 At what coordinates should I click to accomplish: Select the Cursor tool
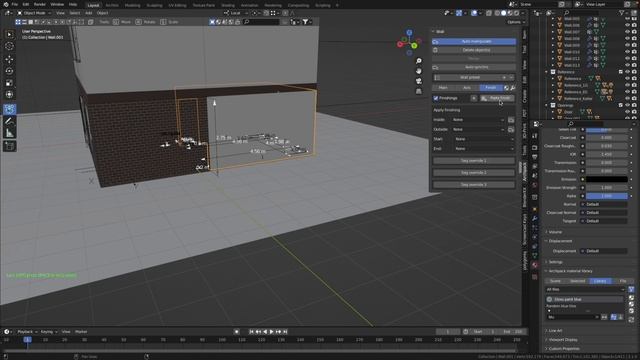tap(9, 47)
